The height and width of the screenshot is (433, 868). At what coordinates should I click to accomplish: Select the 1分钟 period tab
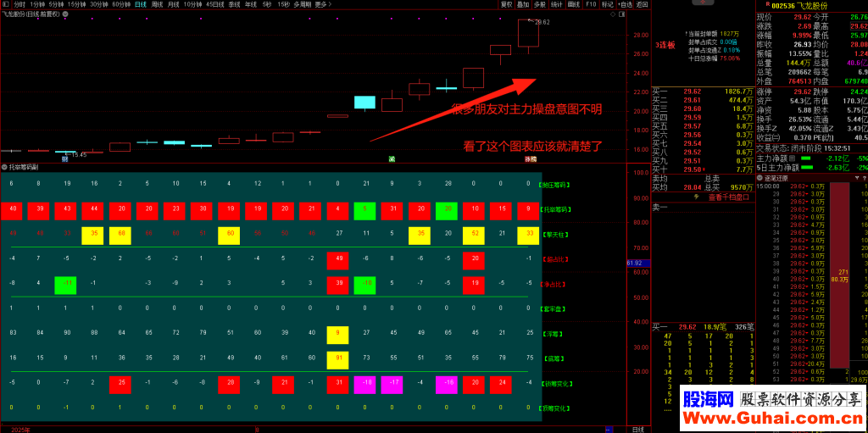point(37,4)
